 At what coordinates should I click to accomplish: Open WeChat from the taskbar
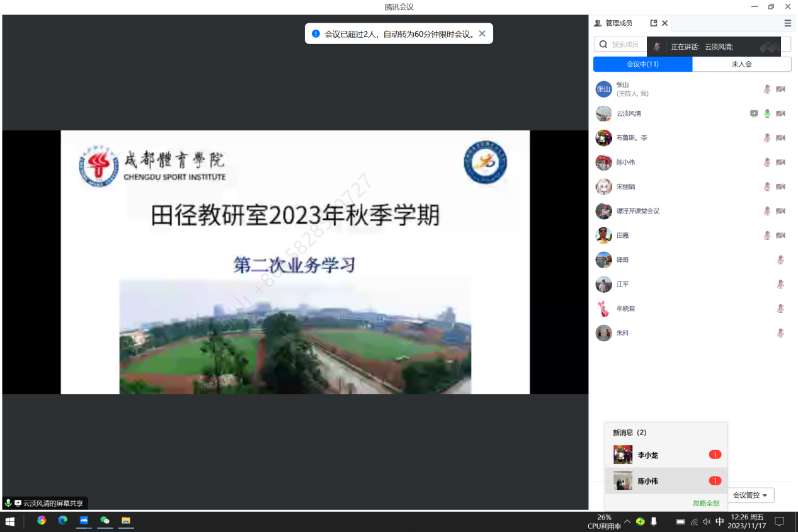coord(105,521)
